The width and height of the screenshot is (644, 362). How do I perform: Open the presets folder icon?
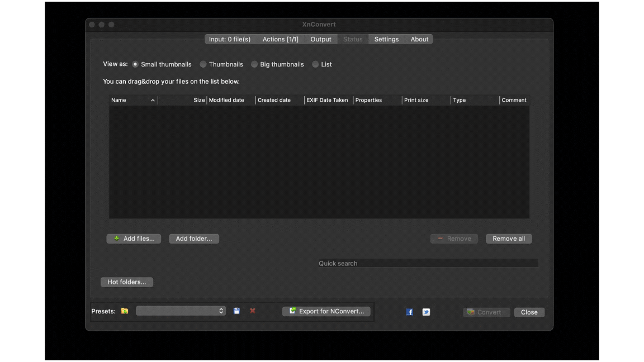pyautogui.click(x=125, y=311)
